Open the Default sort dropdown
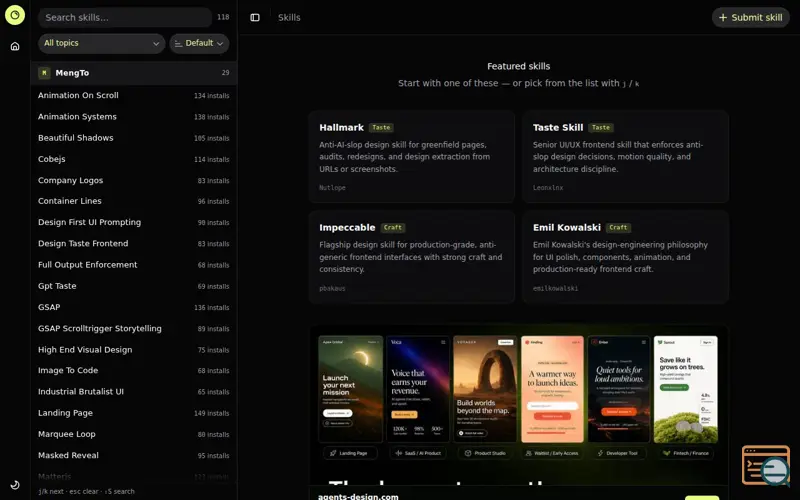The width and height of the screenshot is (800, 500). [199, 43]
